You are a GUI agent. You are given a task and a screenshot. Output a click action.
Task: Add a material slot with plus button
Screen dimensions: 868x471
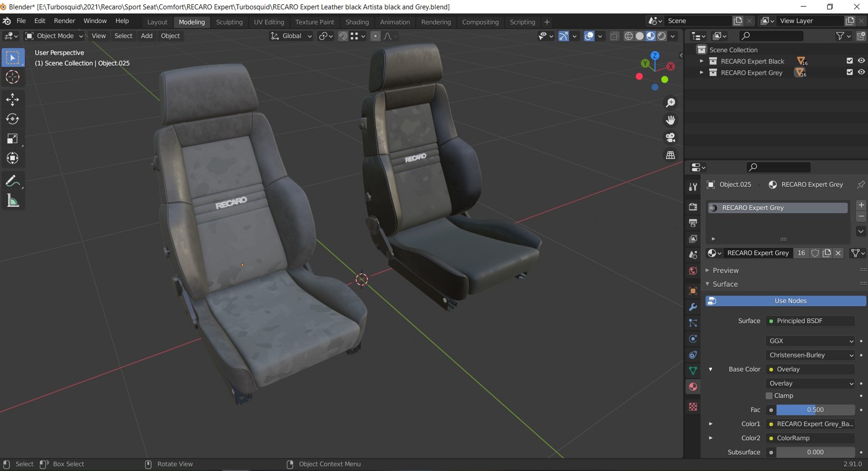[861, 205]
